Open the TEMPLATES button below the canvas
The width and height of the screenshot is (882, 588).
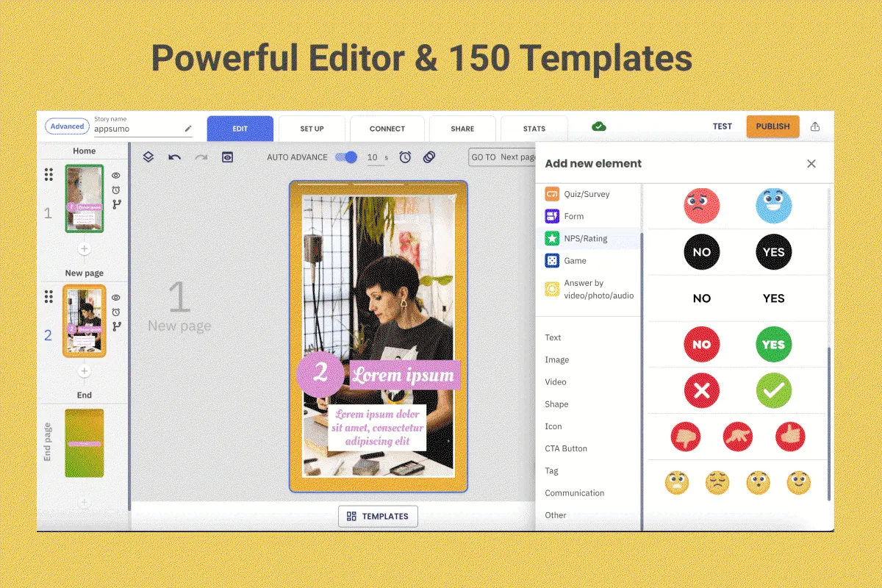(378, 516)
